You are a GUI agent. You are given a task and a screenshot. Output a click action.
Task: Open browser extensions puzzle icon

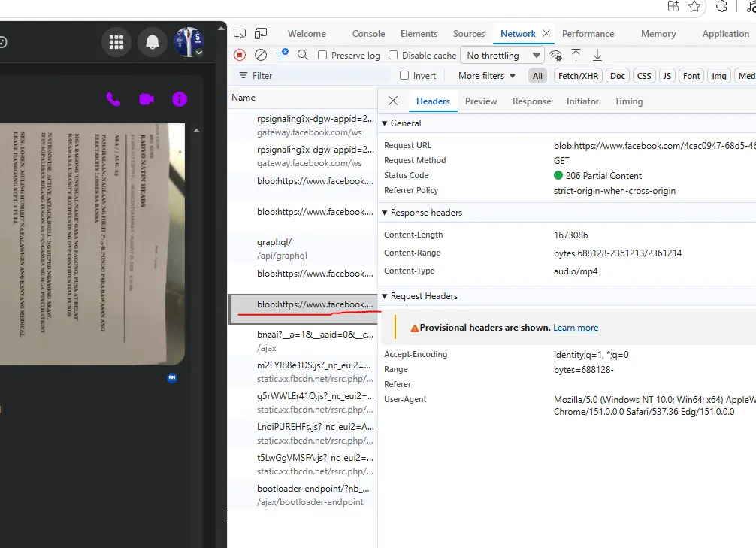click(721, 6)
